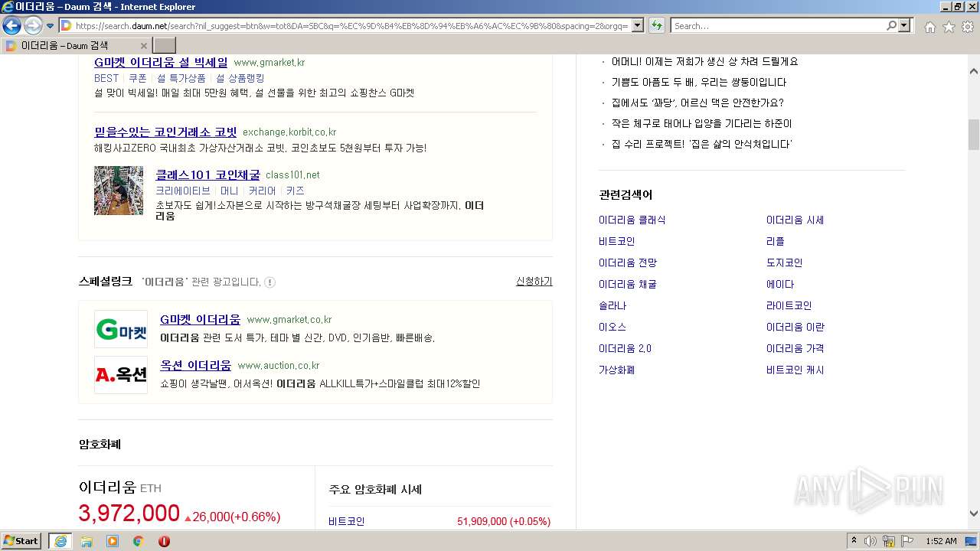The height and width of the screenshot is (551, 980).
Task: Open the 키즈 sublink
Action: pos(296,191)
